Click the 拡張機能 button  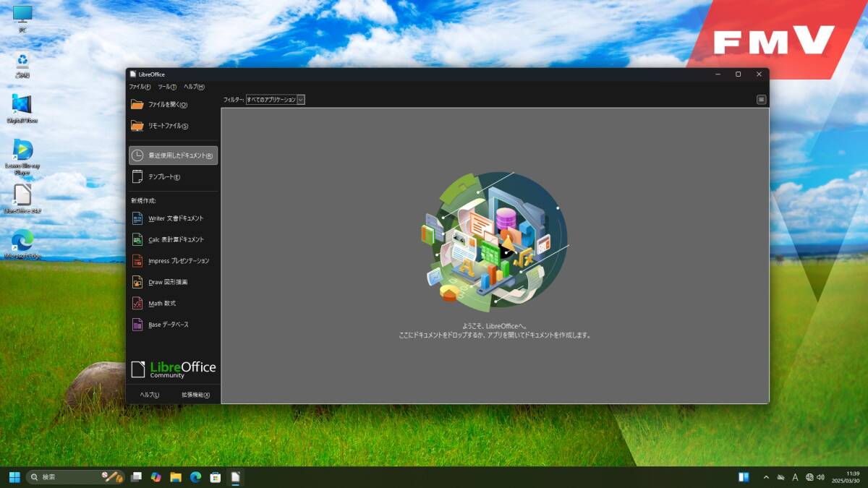point(195,395)
